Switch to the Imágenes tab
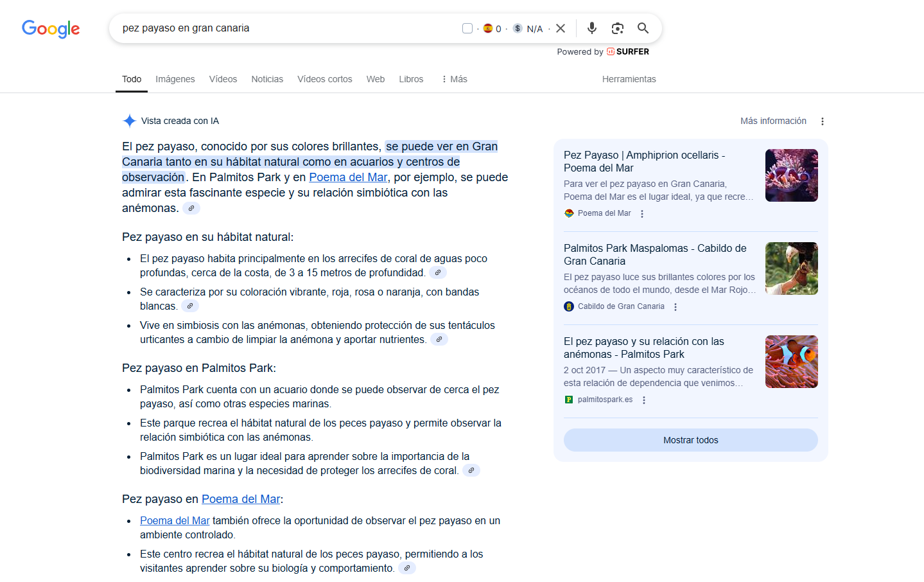924x582 pixels. coord(175,79)
